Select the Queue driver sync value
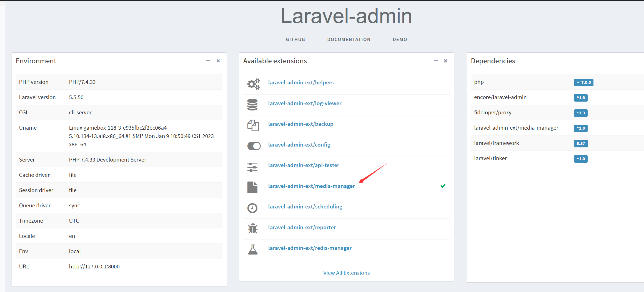 pyautogui.click(x=74, y=205)
